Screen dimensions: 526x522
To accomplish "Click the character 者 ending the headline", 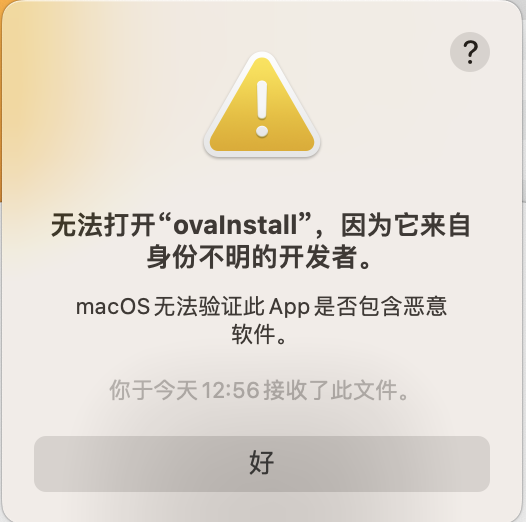I will coord(344,257).
